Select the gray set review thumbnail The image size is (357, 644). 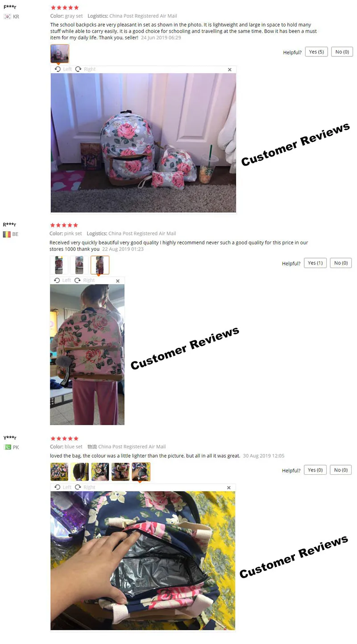coord(60,54)
